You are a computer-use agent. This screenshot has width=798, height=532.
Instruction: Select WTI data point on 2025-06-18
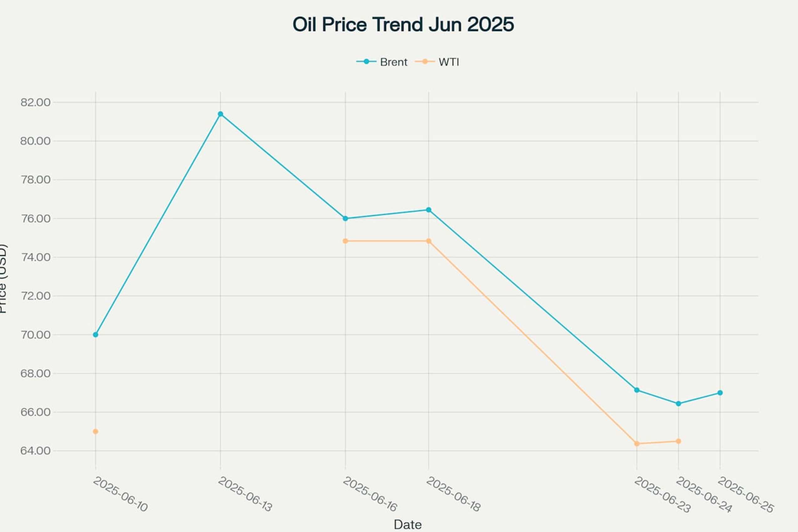coord(428,241)
